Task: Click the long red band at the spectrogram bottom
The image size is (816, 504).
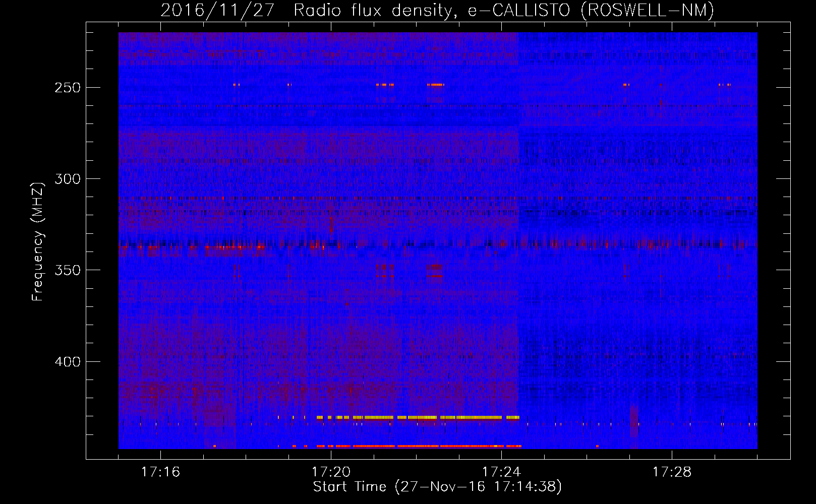Action: pos(419,446)
